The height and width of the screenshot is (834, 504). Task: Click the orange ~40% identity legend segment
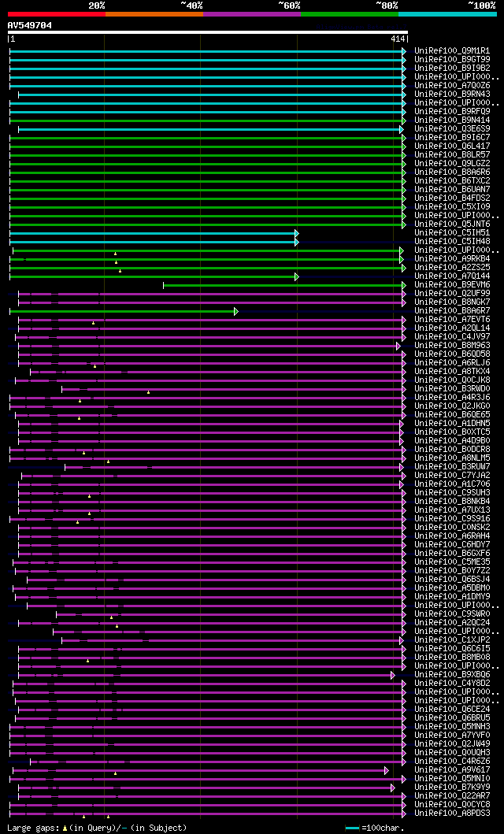pos(154,14)
